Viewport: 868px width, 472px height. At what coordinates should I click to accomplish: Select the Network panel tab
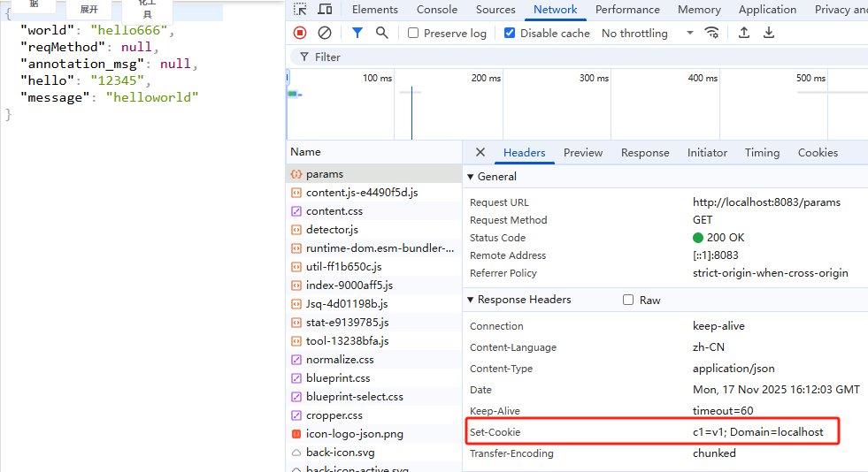click(x=556, y=10)
